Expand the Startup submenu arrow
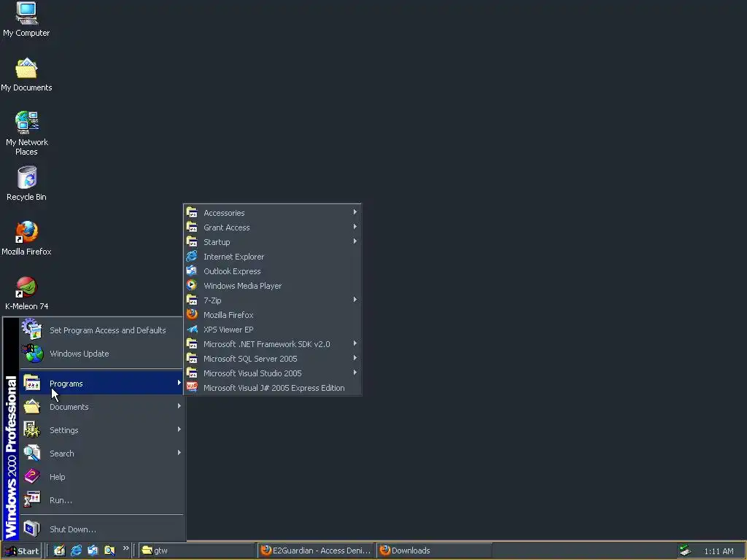Image resolution: width=747 pixels, height=560 pixels. pos(355,241)
